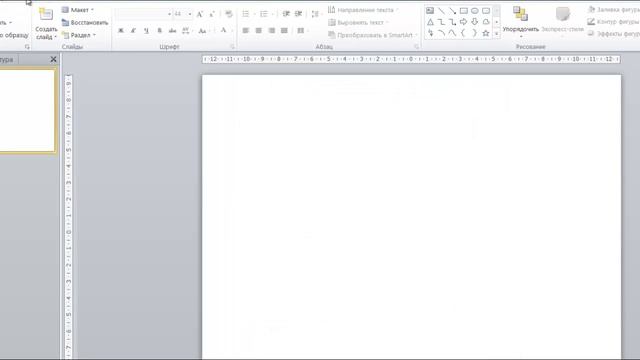Open Заливка фигуры shape fill
This screenshot has height=360, width=640.
point(614,9)
